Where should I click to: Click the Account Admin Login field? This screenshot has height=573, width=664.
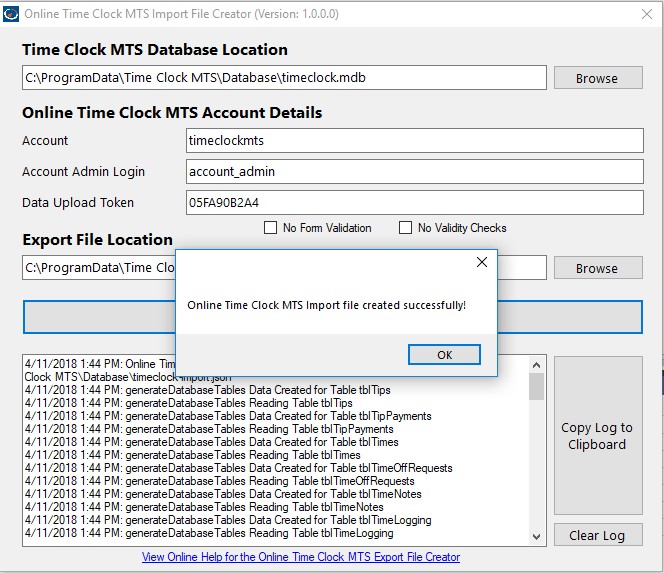pyautogui.click(x=415, y=172)
